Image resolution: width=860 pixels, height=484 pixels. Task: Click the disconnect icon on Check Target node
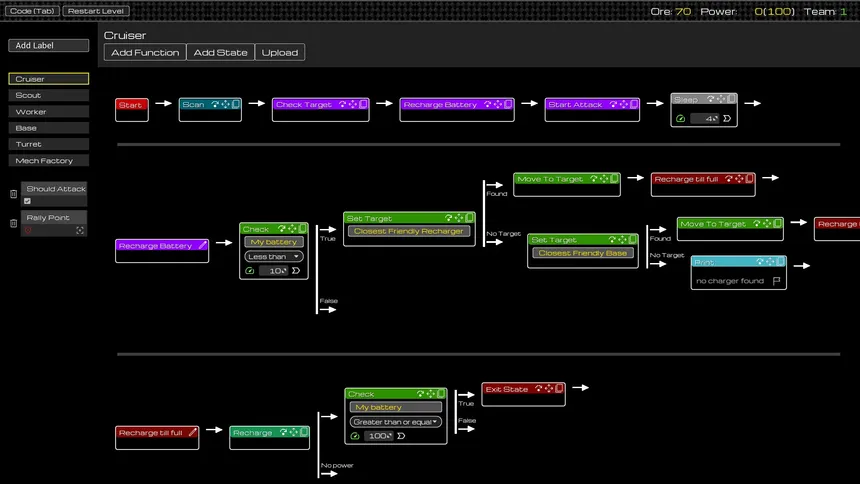[343, 104]
